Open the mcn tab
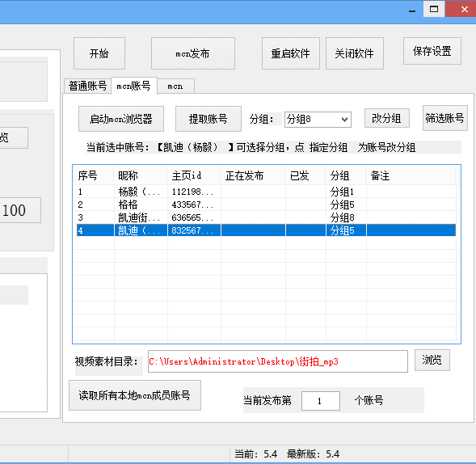The height and width of the screenshot is (464, 476). [175, 86]
